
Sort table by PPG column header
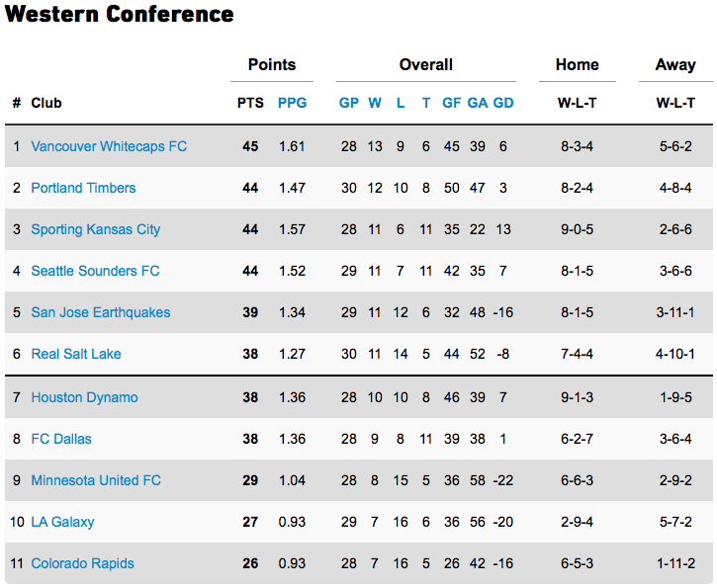pos(292,103)
